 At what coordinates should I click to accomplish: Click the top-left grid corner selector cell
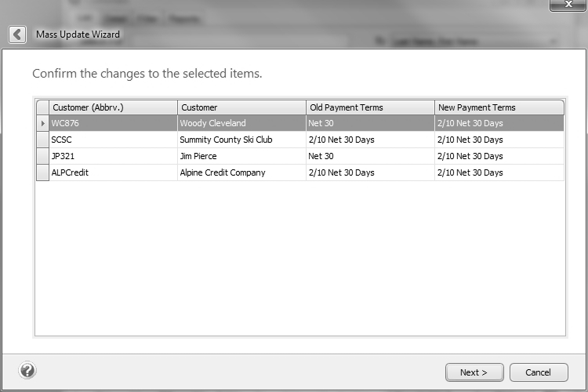(42, 107)
